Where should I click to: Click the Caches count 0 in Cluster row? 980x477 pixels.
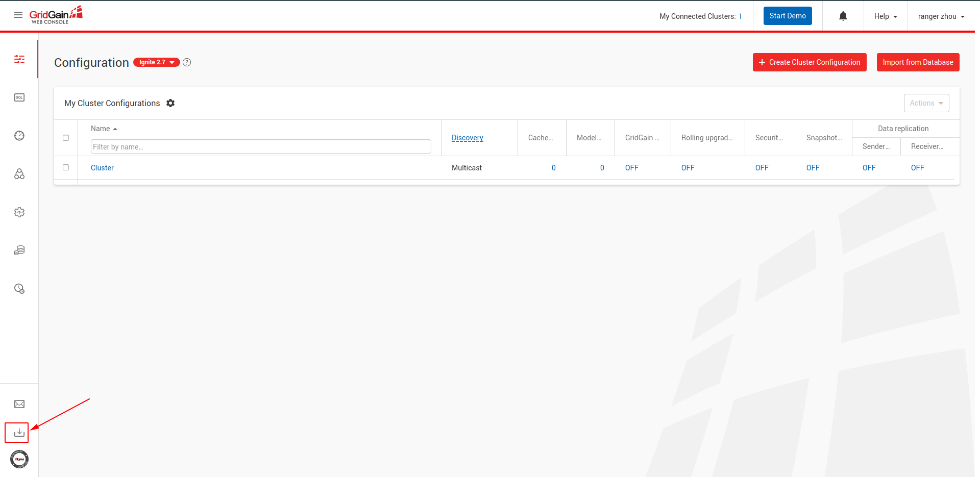pyautogui.click(x=553, y=168)
